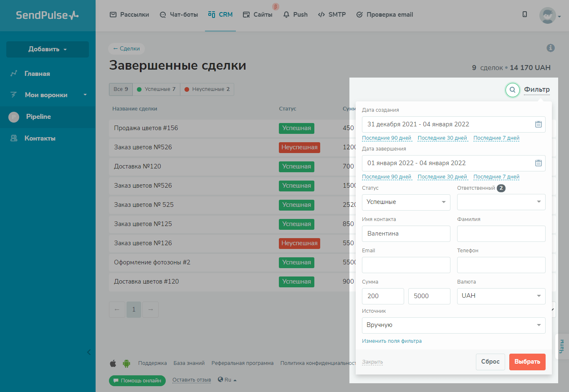Image resolution: width=569 pixels, height=392 pixels.
Task: Open the Валюта dropdown showing UAH
Action: 501,296
